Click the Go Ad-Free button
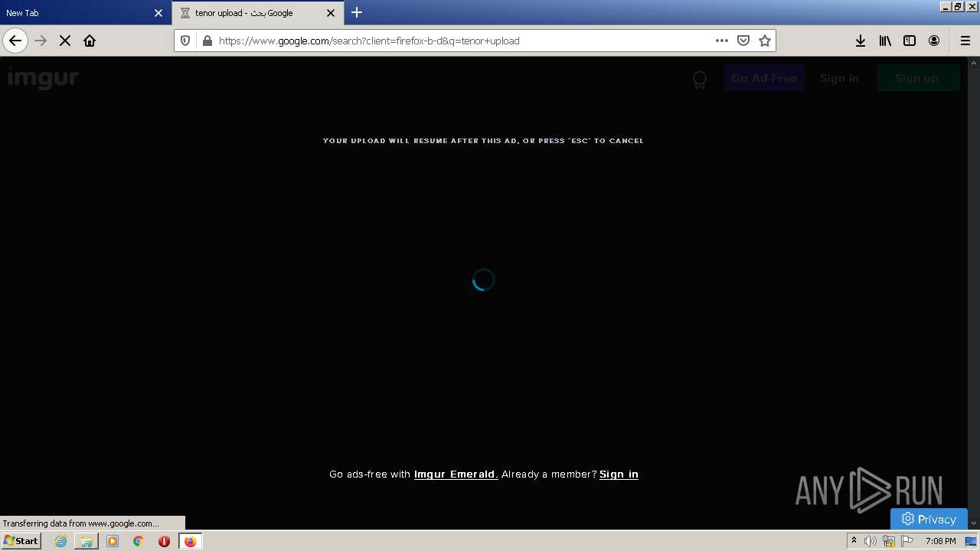 click(x=764, y=78)
